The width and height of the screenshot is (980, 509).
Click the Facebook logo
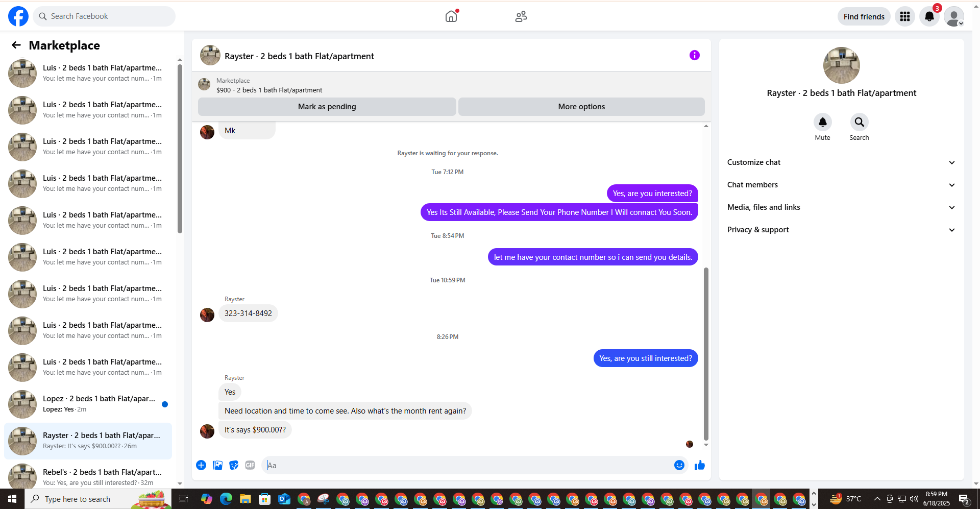point(18,16)
